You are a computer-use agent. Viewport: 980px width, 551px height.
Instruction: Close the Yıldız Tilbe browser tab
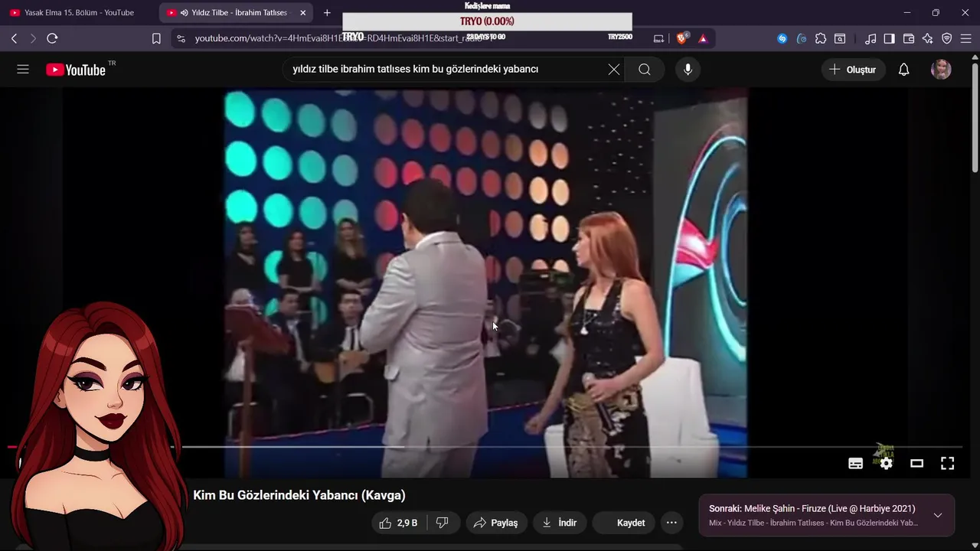click(x=303, y=13)
